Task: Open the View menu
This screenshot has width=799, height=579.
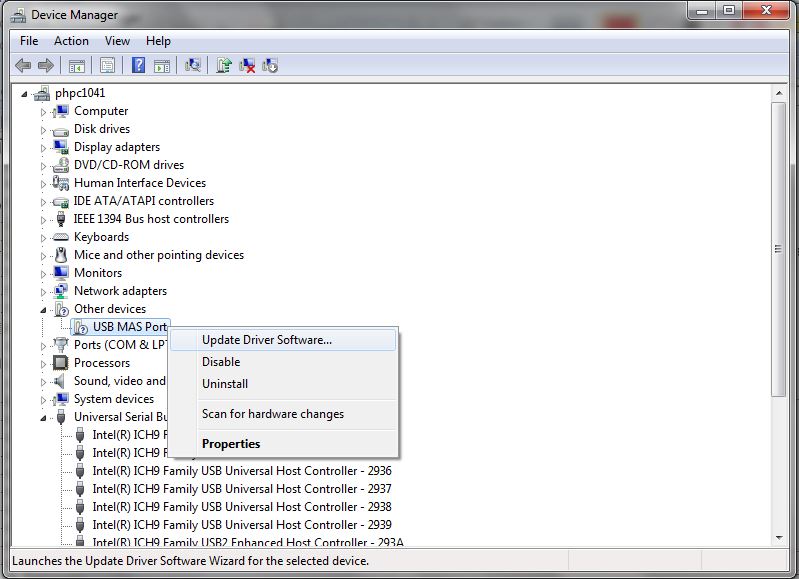Action: click(x=117, y=41)
